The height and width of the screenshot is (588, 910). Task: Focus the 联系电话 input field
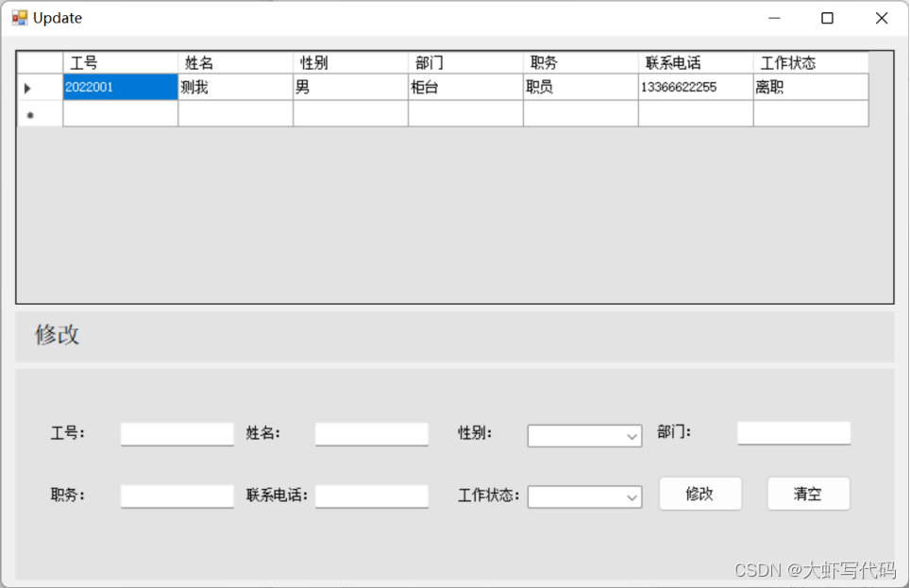click(x=371, y=496)
